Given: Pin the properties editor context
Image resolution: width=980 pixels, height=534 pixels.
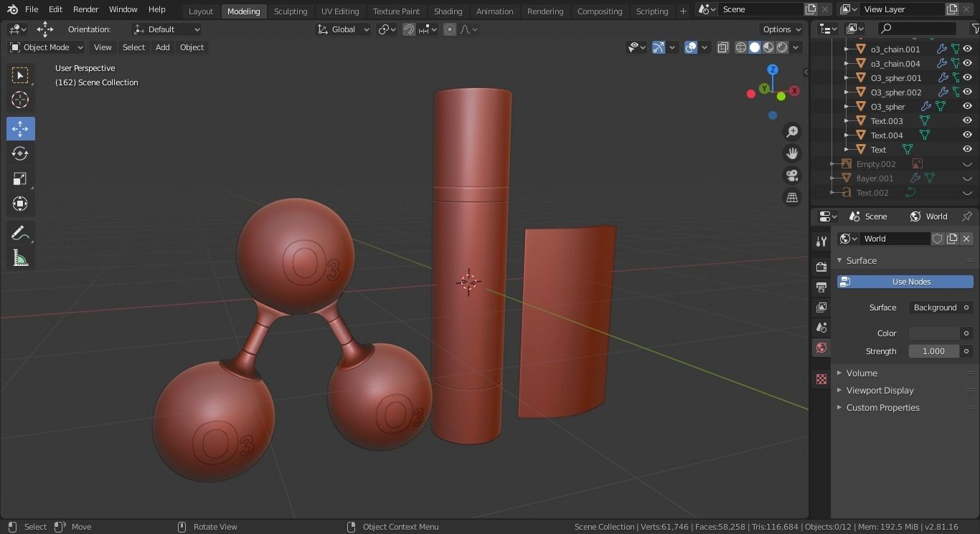Looking at the screenshot, I should click(967, 216).
